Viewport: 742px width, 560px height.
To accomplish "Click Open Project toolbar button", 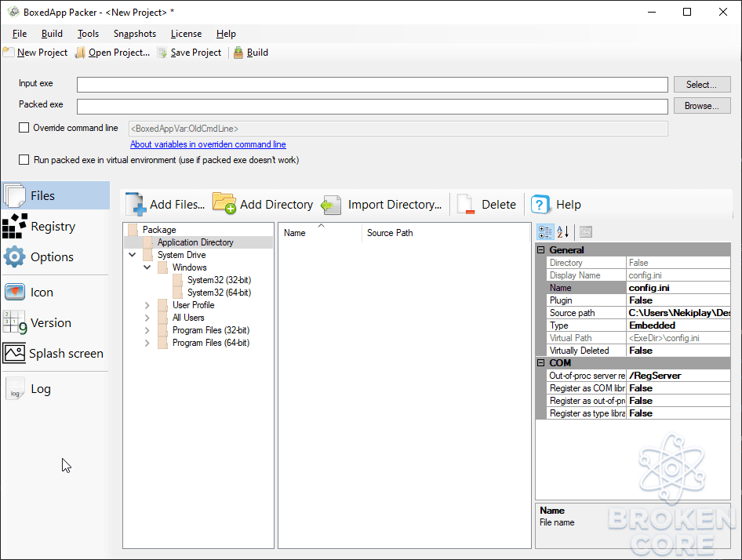I will point(113,53).
